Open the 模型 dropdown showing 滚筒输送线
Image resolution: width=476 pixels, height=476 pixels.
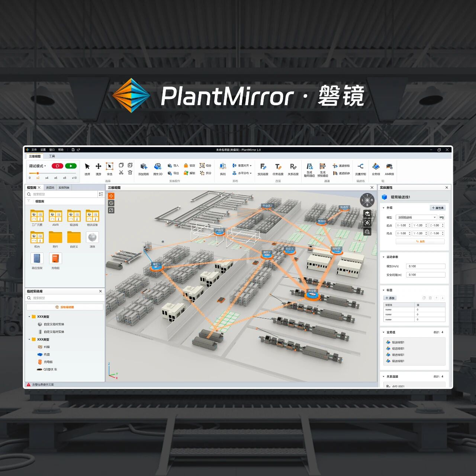point(416,217)
